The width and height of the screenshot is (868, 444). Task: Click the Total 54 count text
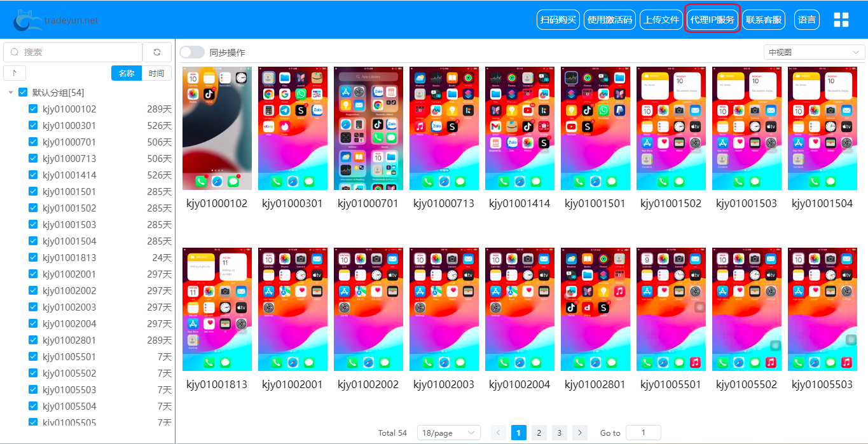click(x=392, y=433)
